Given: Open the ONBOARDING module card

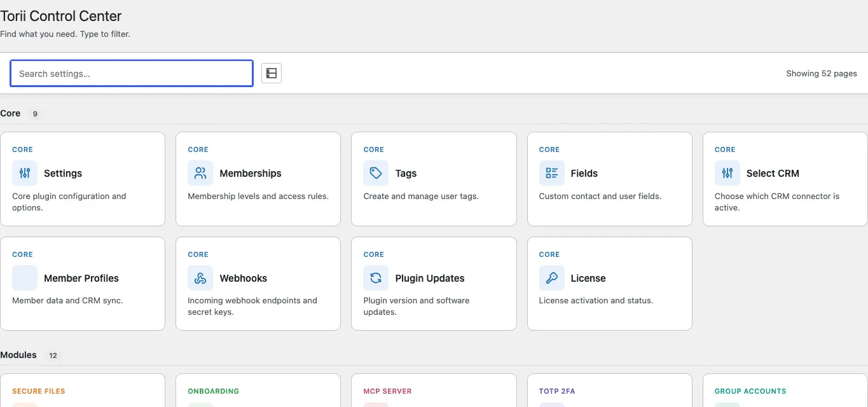Looking at the screenshot, I should click(258, 390).
